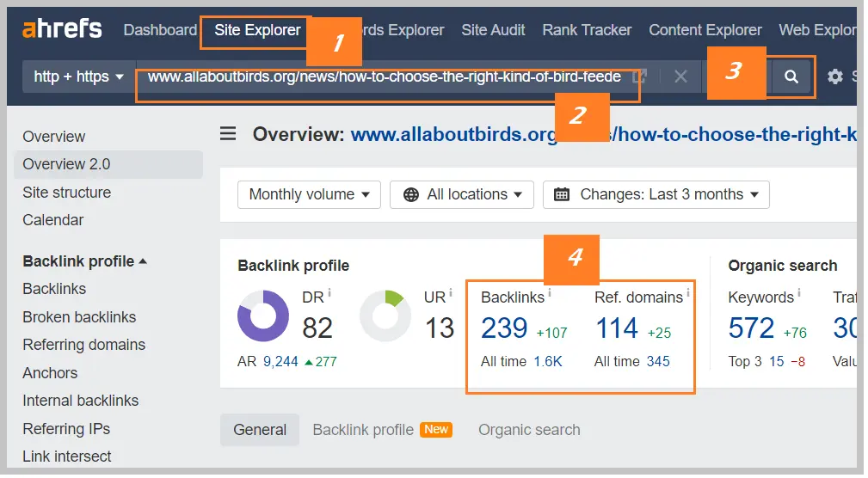Screen dimensions: 868x478
Task: Open Referring IPs in the sidebar
Action: coord(66,429)
